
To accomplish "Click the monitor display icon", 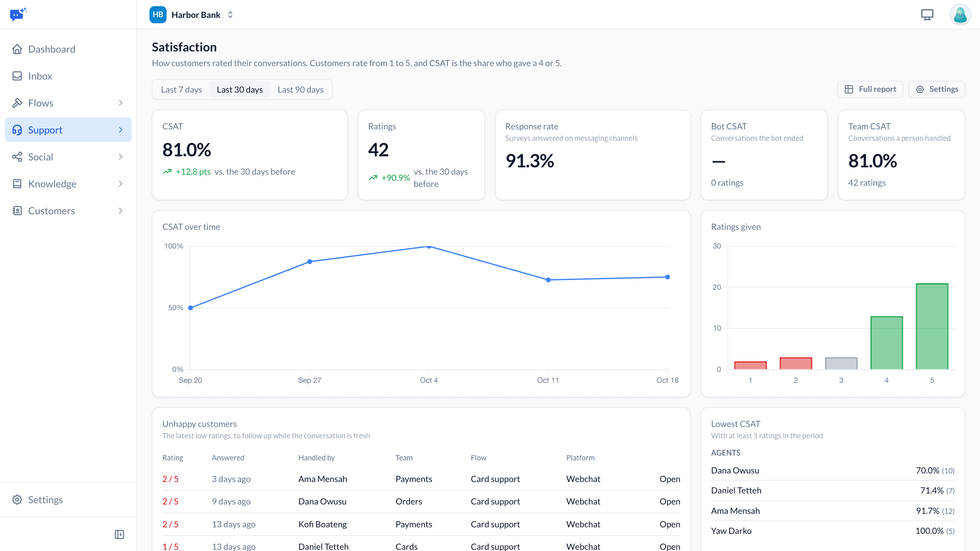I will pyautogui.click(x=927, y=15).
